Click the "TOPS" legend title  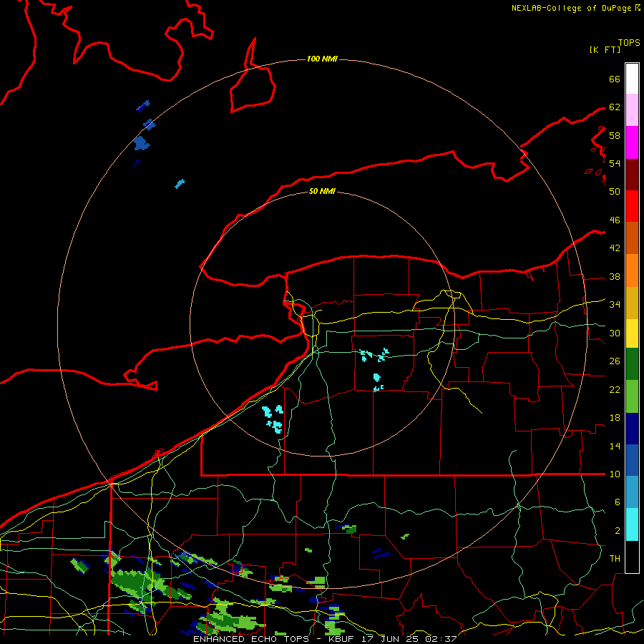[x=629, y=43]
